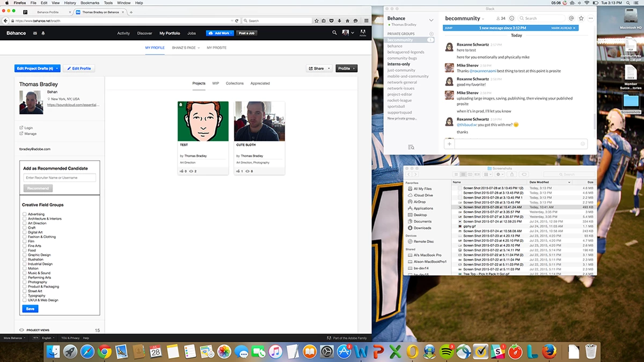
Task: Click the Behance notifications bell icon
Action: click(43, 33)
